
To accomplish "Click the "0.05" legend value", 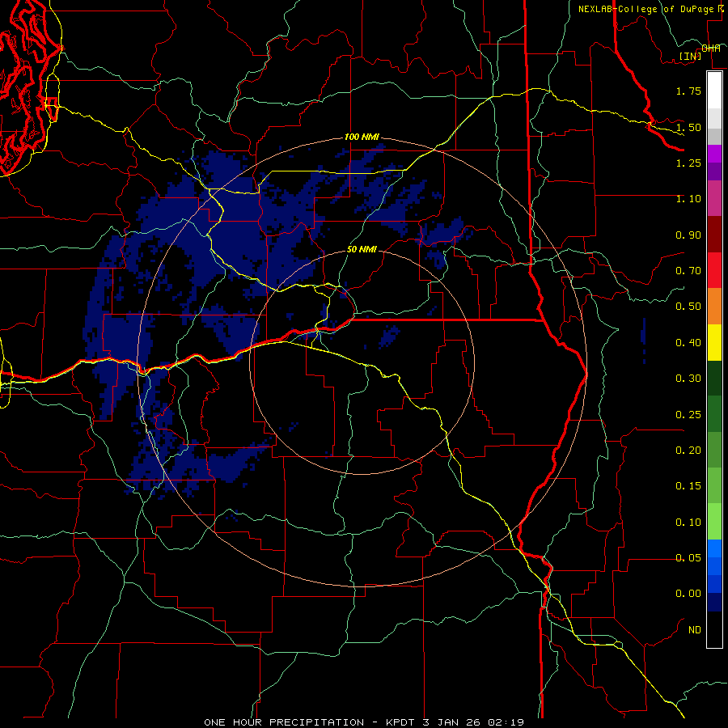I will click(x=688, y=557).
